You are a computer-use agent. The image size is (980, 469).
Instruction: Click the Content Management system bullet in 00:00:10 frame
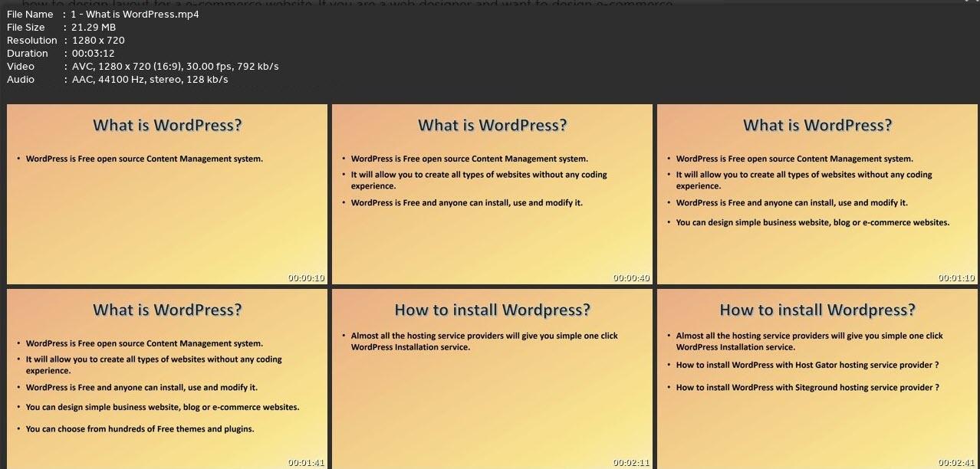144,159
